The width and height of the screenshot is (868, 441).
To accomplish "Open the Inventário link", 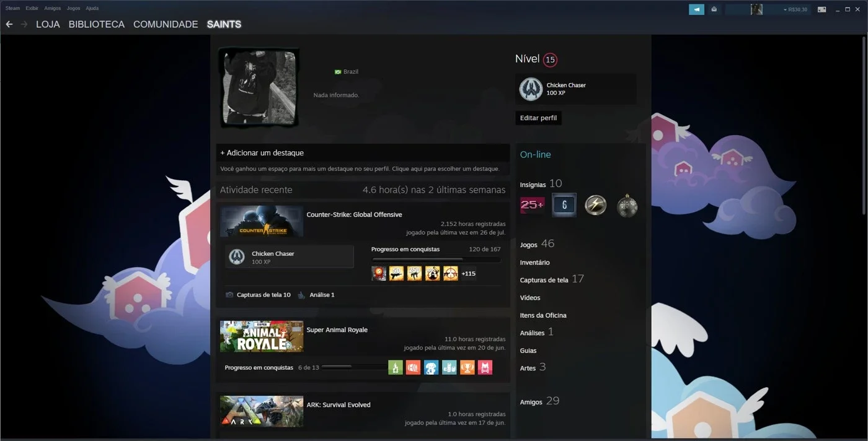I will pyautogui.click(x=534, y=263).
